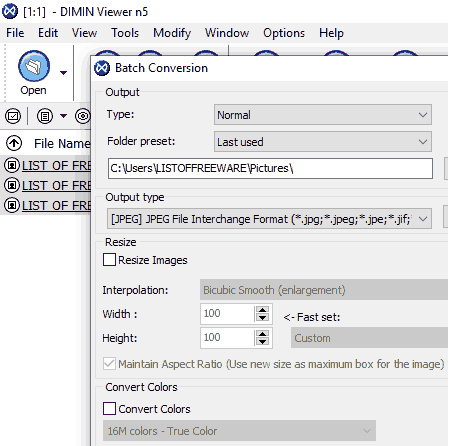Enable the Convert Colors checkbox
Viewport: 450px width, 446px height.
(x=109, y=408)
